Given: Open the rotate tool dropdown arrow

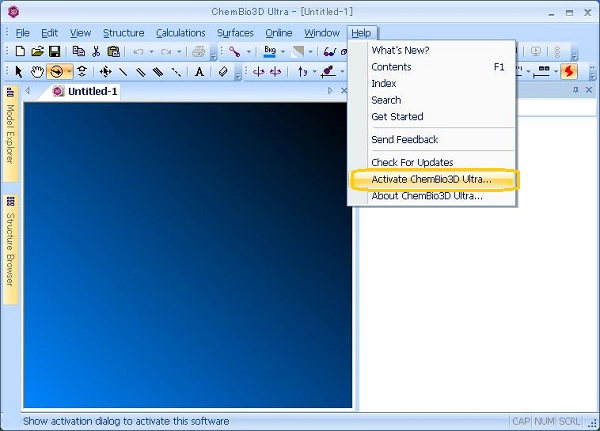Looking at the screenshot, I should [x=68, y=71].
